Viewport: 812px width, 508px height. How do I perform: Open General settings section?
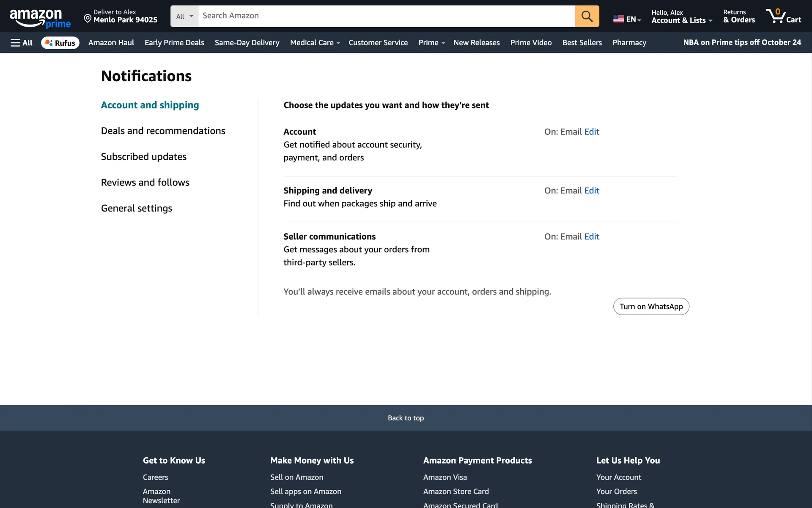coord(136,208)
